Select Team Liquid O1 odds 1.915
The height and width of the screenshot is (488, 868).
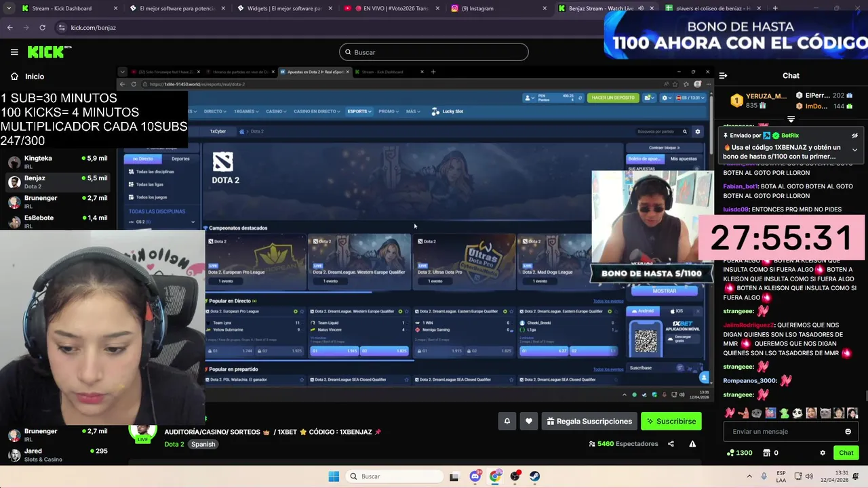click(334, 350)
